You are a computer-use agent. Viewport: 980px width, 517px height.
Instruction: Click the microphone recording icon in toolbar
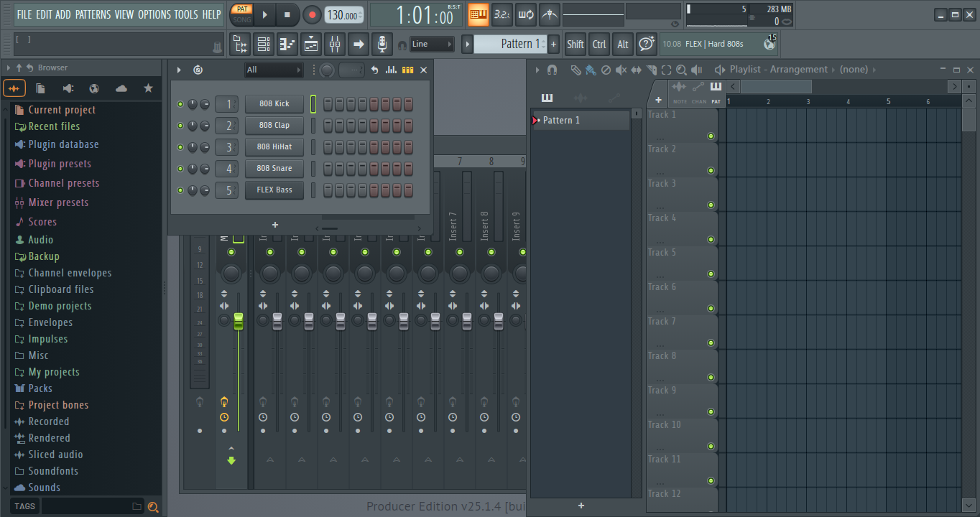(x=382, y=45)
